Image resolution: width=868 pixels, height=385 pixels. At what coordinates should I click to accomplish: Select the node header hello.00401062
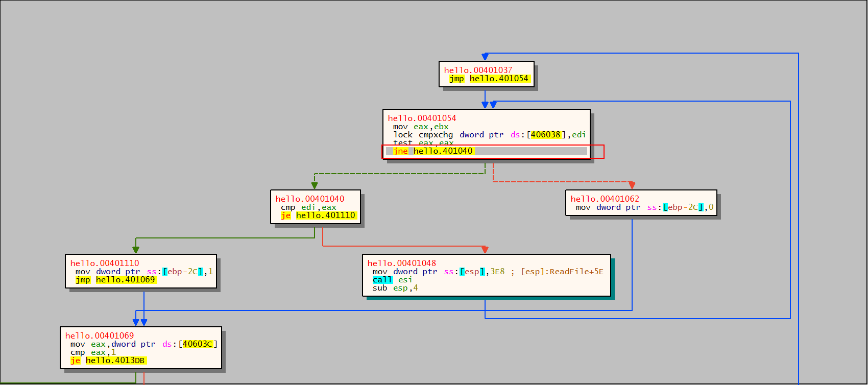point(605,199)
